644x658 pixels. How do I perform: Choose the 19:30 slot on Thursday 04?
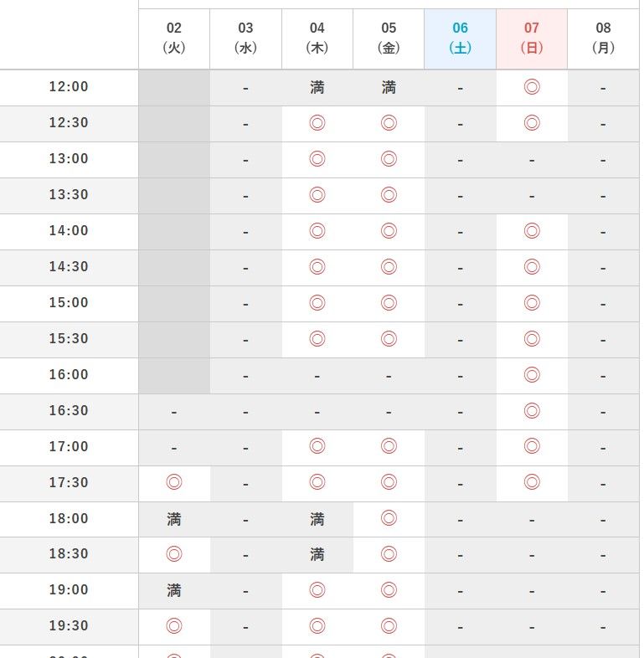(x=317, y=626)
